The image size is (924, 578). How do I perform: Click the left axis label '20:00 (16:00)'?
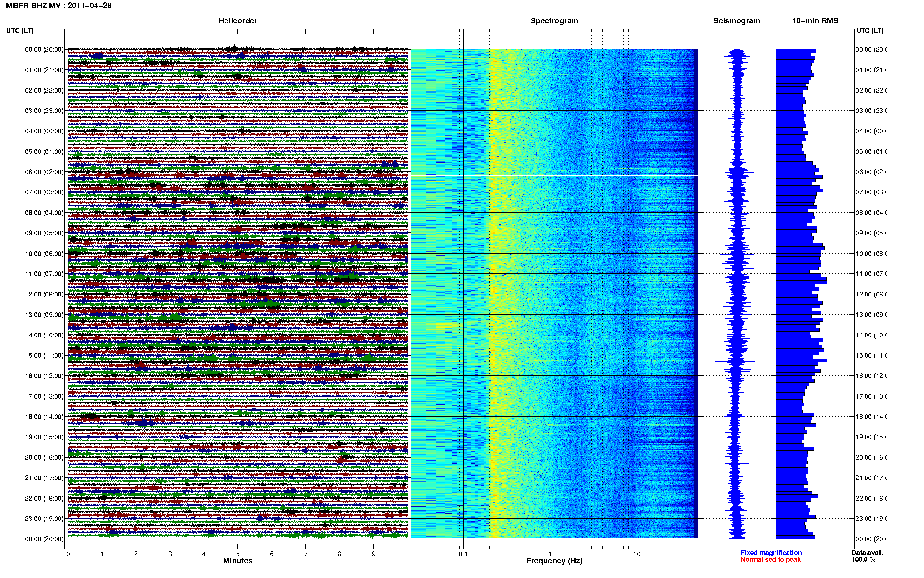click(x=44, y=457)
